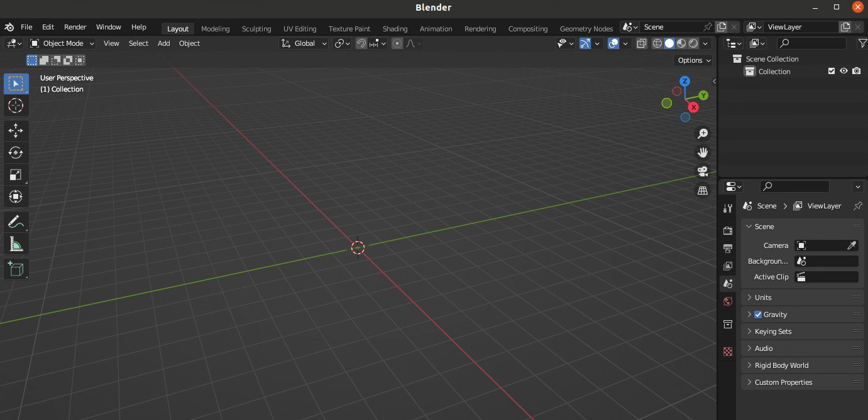The height and width of the screenshot is (420, 868).
Task: Switch to rendered shading
Action: tap(693, 43)
